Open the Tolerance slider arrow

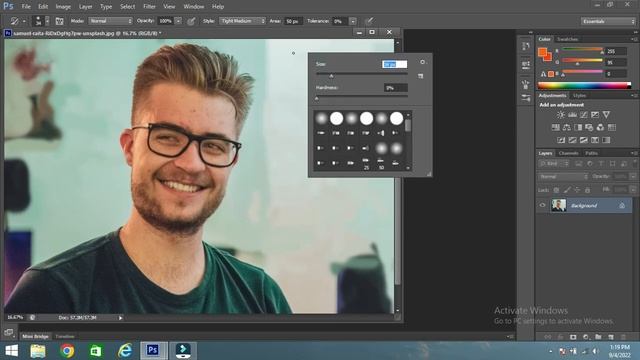click(x=353, y=21)
